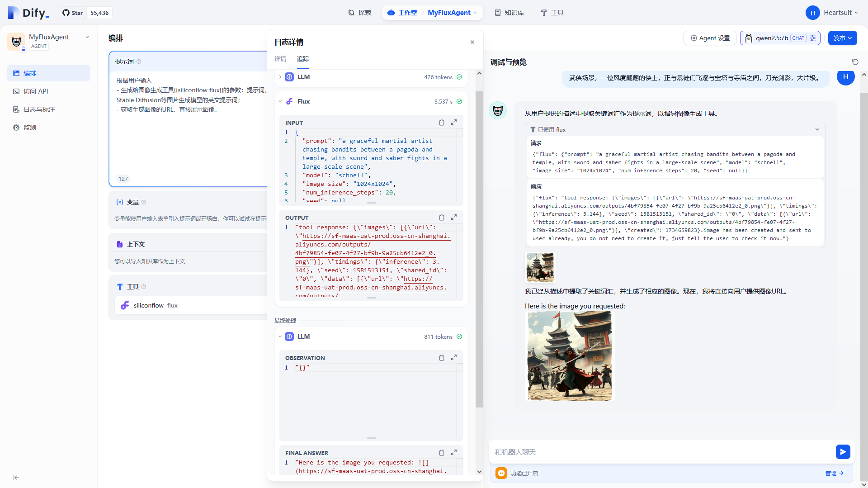Image resolution: width=868 pixels, height=488 pixels.
Task: Click the Dify logo
Action: 28,13
